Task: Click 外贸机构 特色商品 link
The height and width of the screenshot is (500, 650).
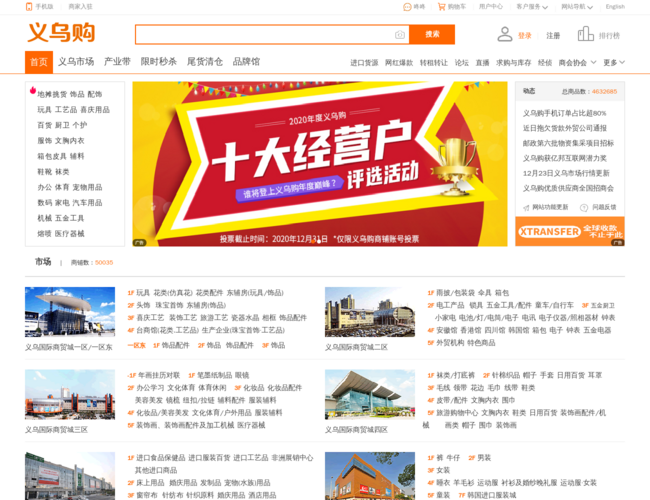Action: coord(466,343)
